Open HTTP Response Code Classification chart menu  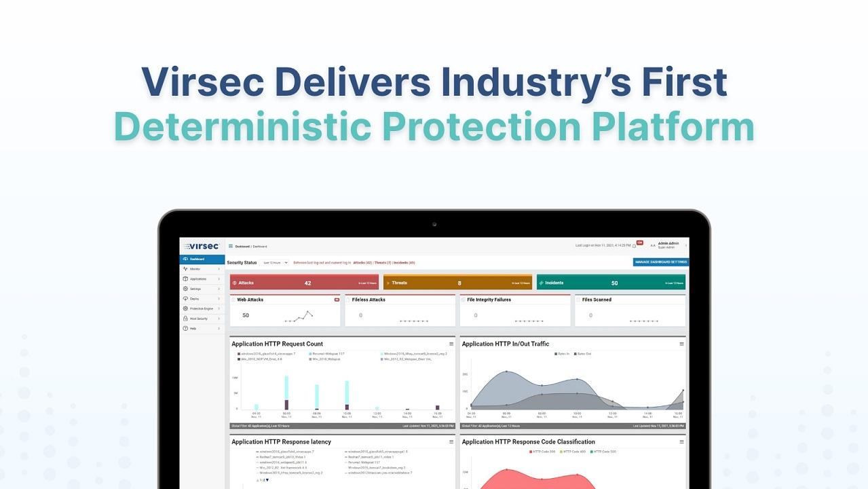coord(682,442)
